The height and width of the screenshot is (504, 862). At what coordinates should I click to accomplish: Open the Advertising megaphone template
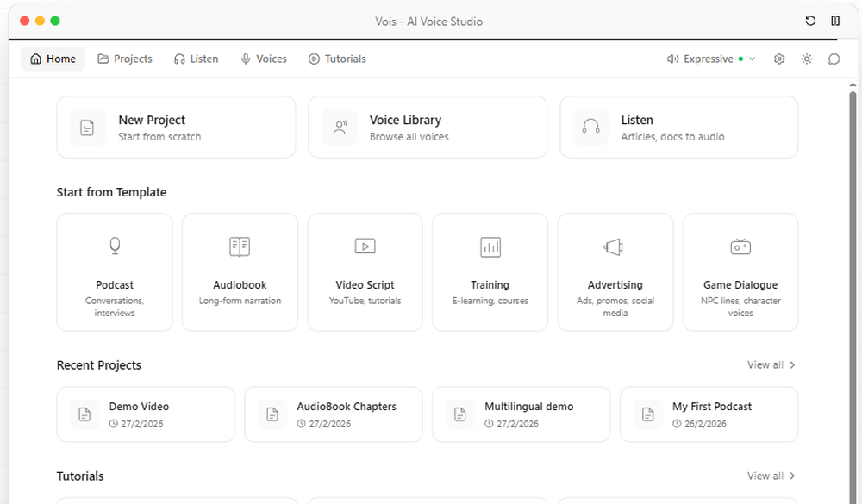point(615,246)
